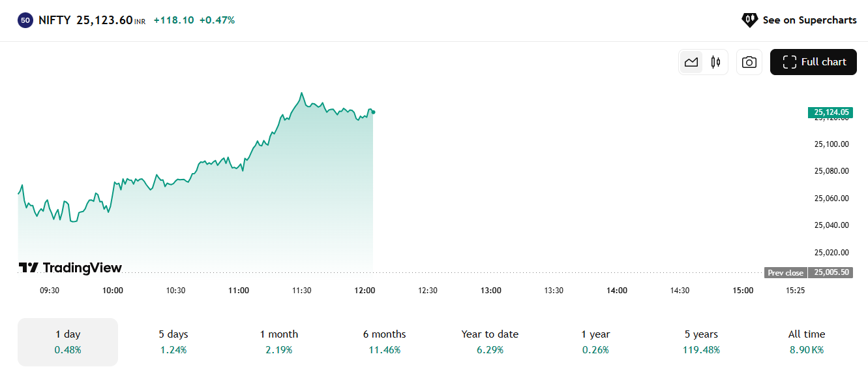The width and height of the screenshot is (868, 367).
Task: Select the 5 years range
Action: [701, 342]
